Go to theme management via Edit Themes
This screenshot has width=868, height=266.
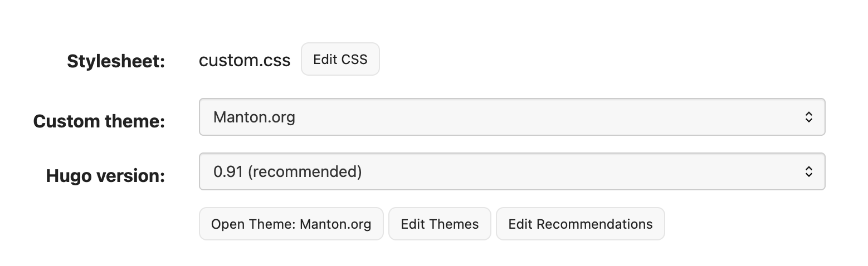(440, 224)
